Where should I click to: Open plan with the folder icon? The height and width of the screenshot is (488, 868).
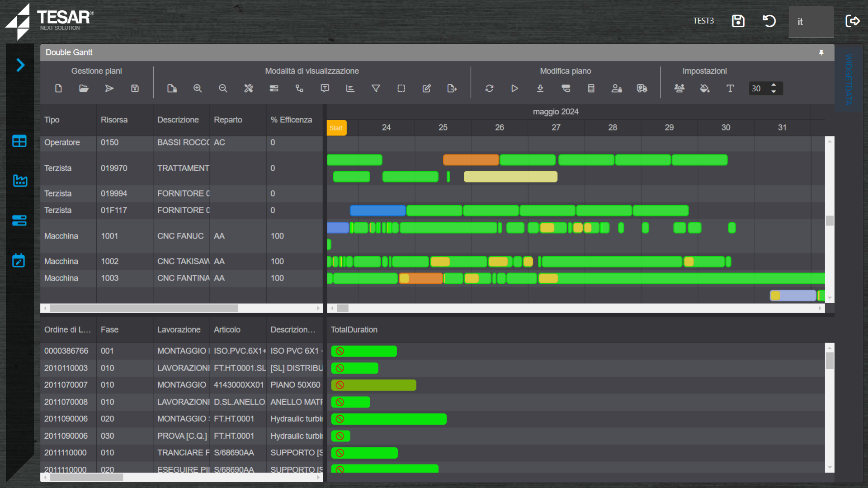[84, 89]
